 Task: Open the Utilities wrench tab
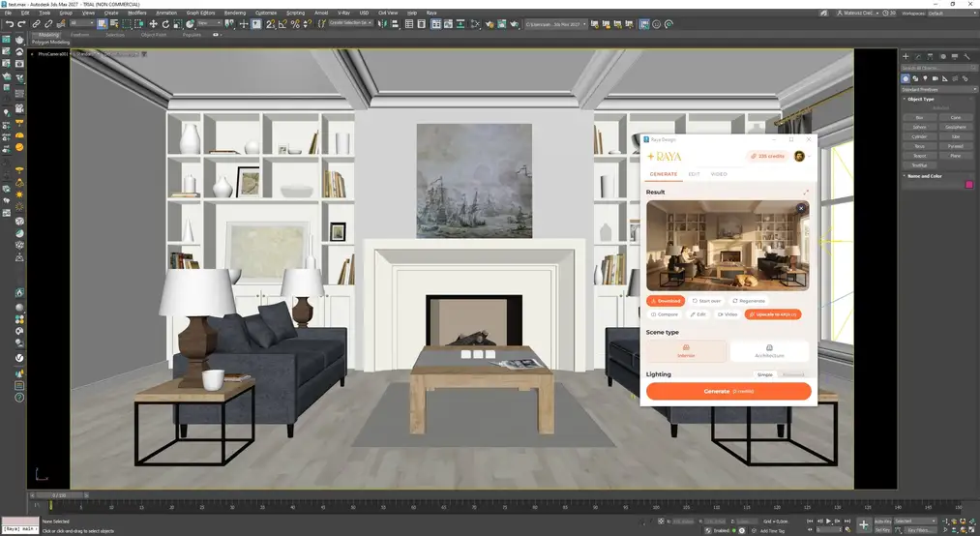pyautogui.click(x=966, y=56)
